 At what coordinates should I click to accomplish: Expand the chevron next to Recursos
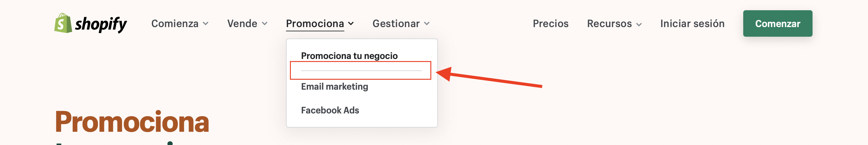639,24
